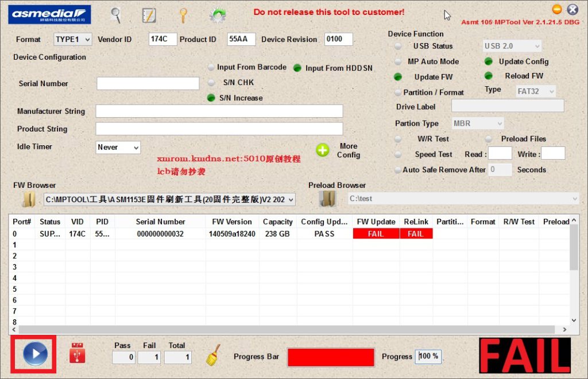
Task: Open the green gear settings icon
Action: pos(217,16)
